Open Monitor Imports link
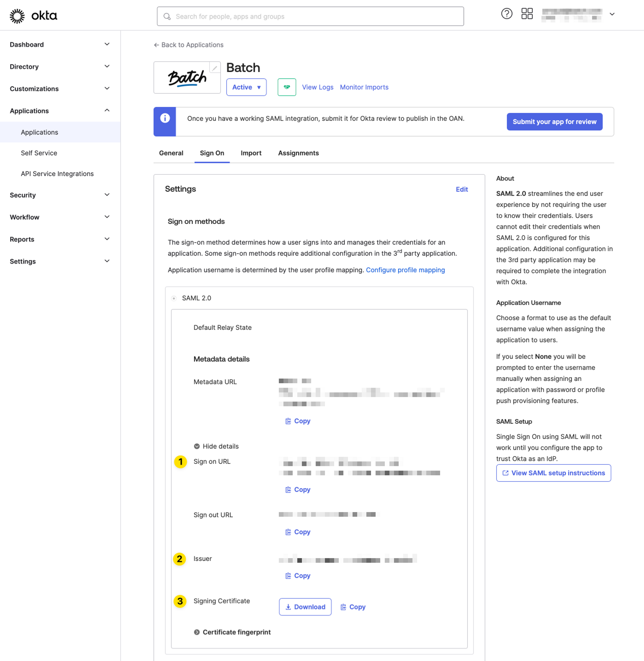 click(364, 87)
